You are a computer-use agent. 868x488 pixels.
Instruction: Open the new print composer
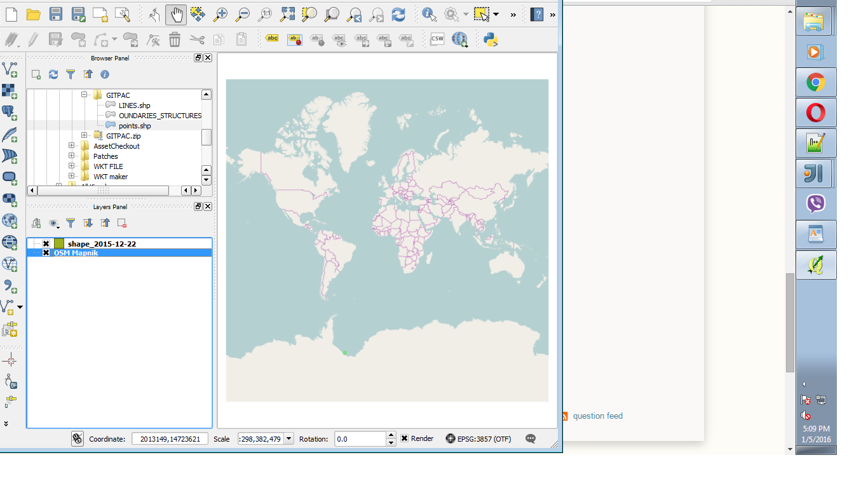tap(100, 15)
